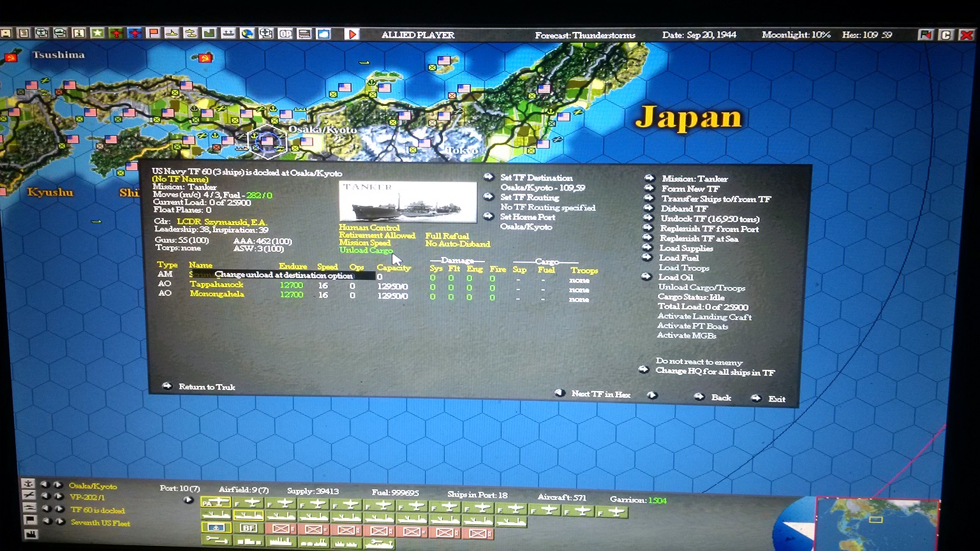980x551 pixels.
Task: Open the red flag toolbar icon
Action: [153, 33]
